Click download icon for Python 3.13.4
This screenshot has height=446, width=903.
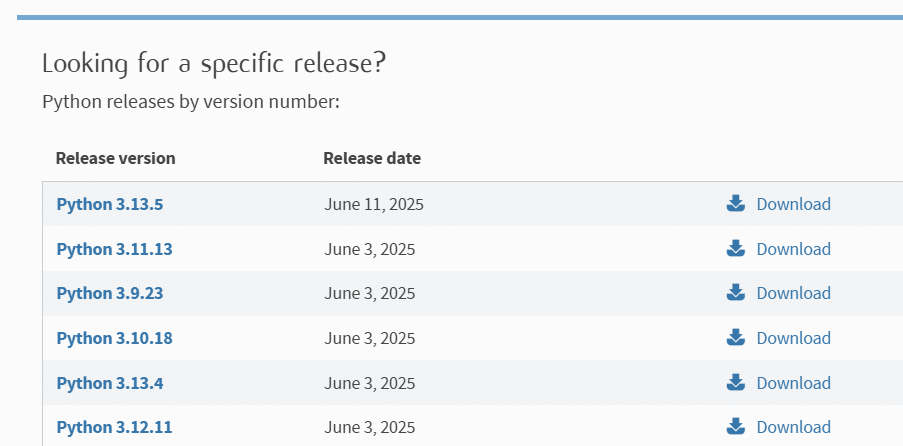736,382
